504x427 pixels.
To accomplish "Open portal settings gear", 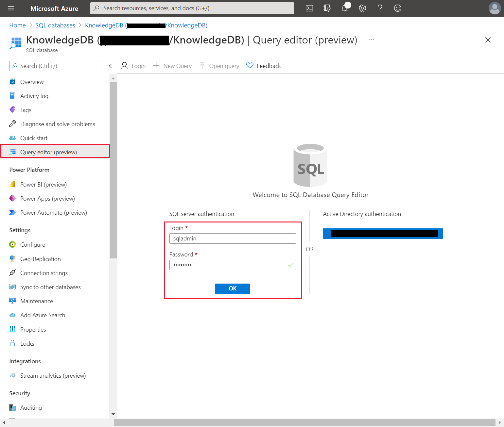I will click(x=362, y=8).
